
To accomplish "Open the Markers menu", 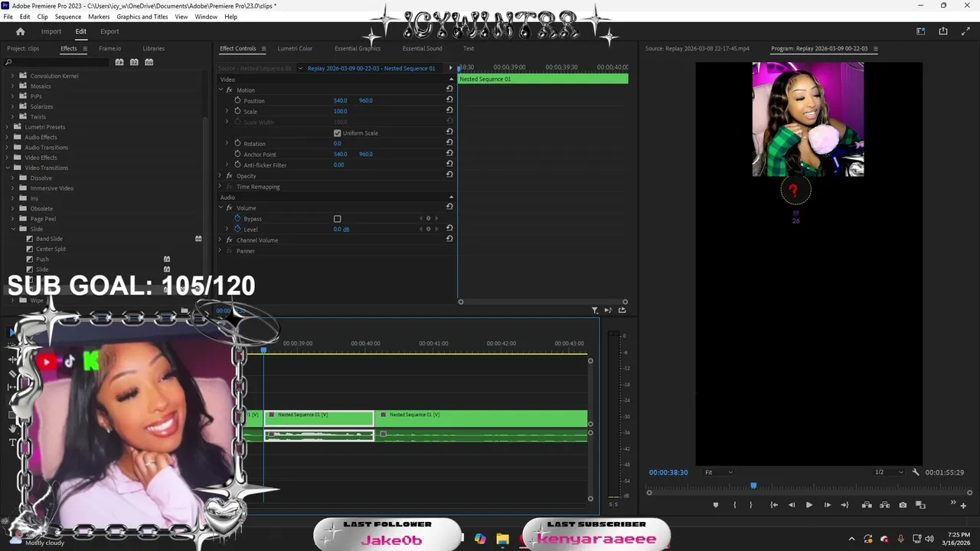I will (x=99, y=17).
